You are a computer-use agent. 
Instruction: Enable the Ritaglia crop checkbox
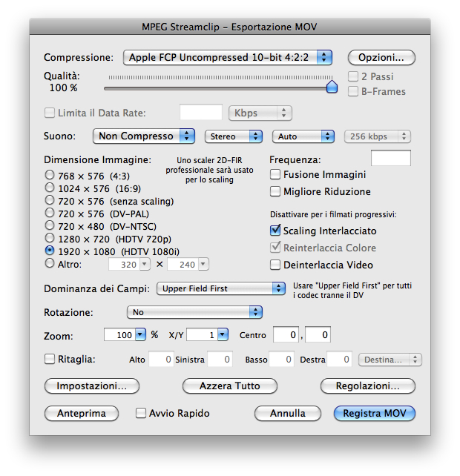50,359
